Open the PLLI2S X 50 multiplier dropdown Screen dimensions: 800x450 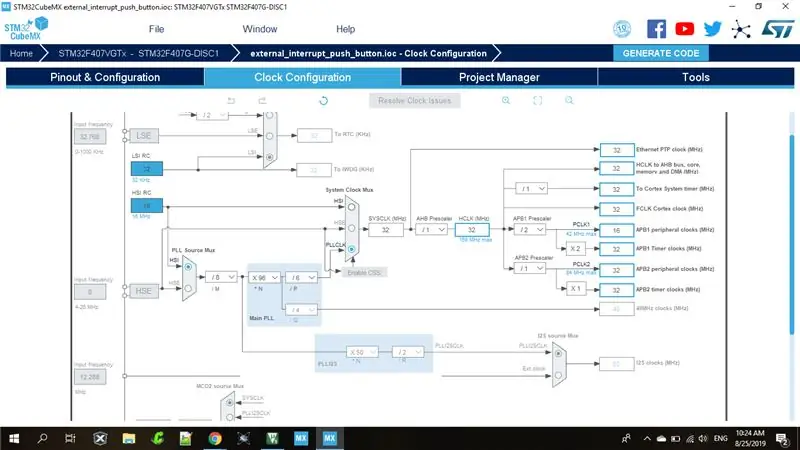point(362,352)
